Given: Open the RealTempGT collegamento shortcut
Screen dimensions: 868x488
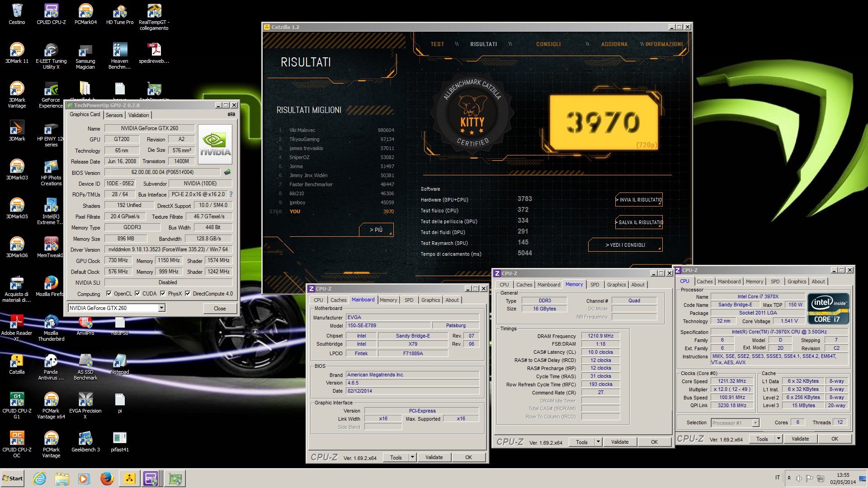Looking at the screenshot, I should point(154,17).
